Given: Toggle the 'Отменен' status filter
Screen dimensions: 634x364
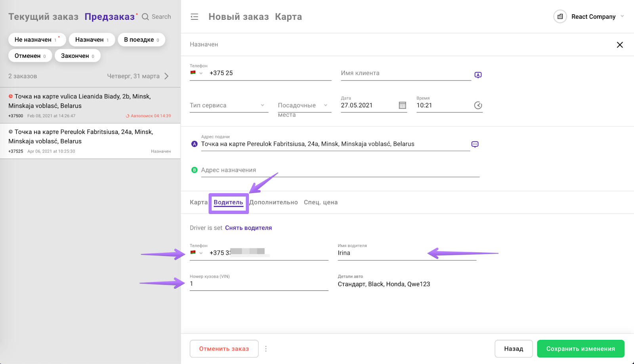Looking at the screenshot, I should (30, 56).
